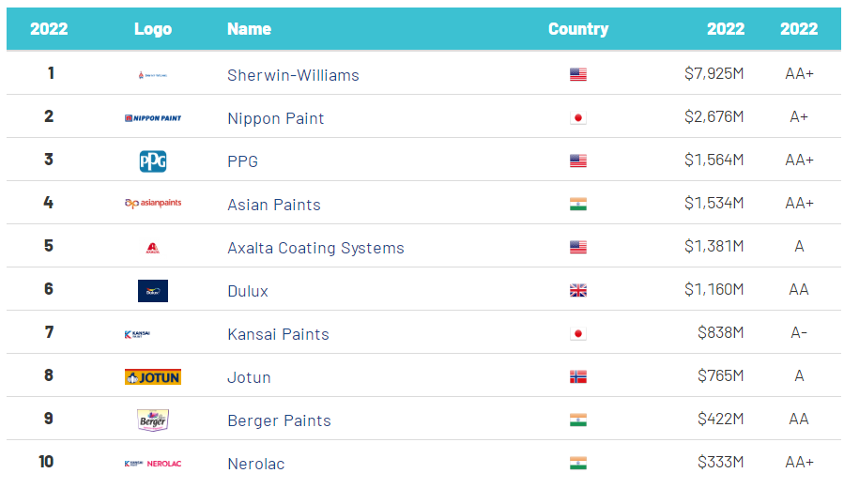Click the Kansai Paint logo in row 7
This screenshot has height=504, width=844.
pyautogui.click(x=137, y=334)
